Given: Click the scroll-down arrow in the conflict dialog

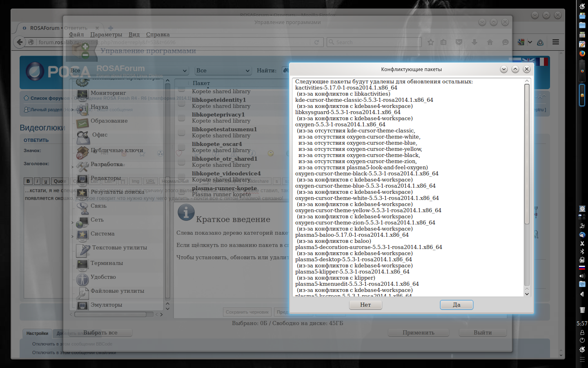Looking at the screenshot, I should 527,294.
